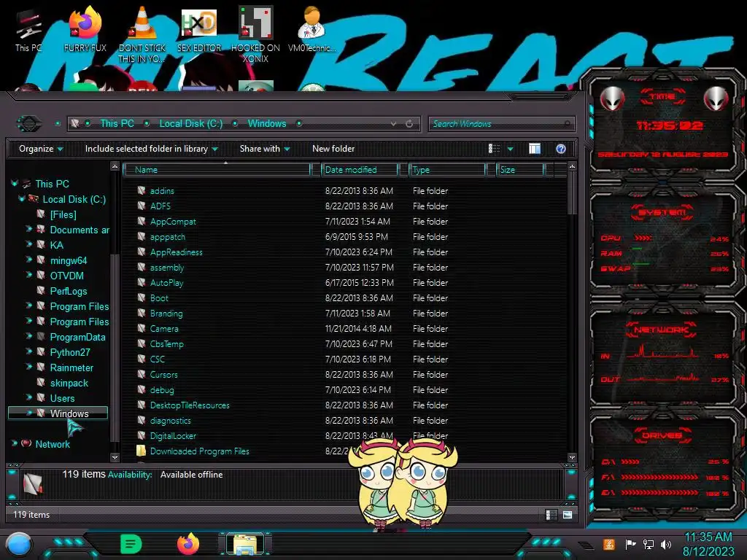
Task: Sort by Name column header
Action: tap(217, 170)
